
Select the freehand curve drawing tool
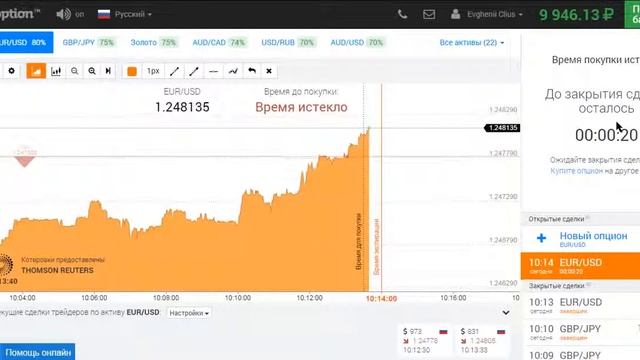(x=233, y=71)
